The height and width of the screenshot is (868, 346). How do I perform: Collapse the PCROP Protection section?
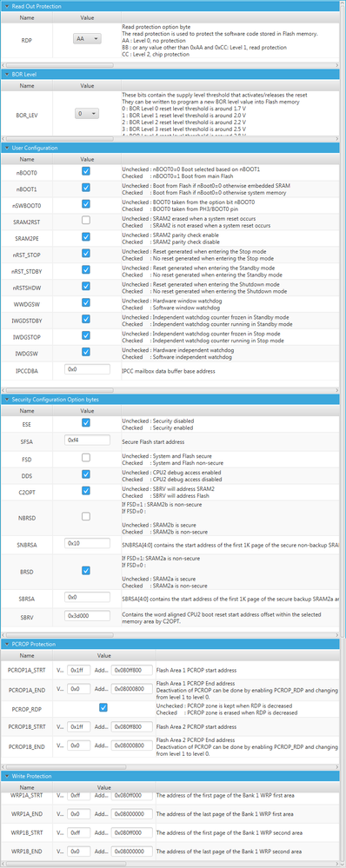point(7,645)
